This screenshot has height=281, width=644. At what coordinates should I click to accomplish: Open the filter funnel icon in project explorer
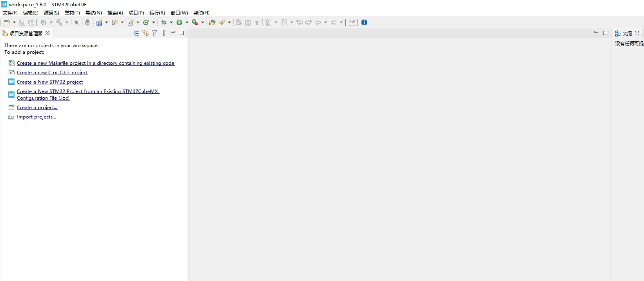pos(155,33)
